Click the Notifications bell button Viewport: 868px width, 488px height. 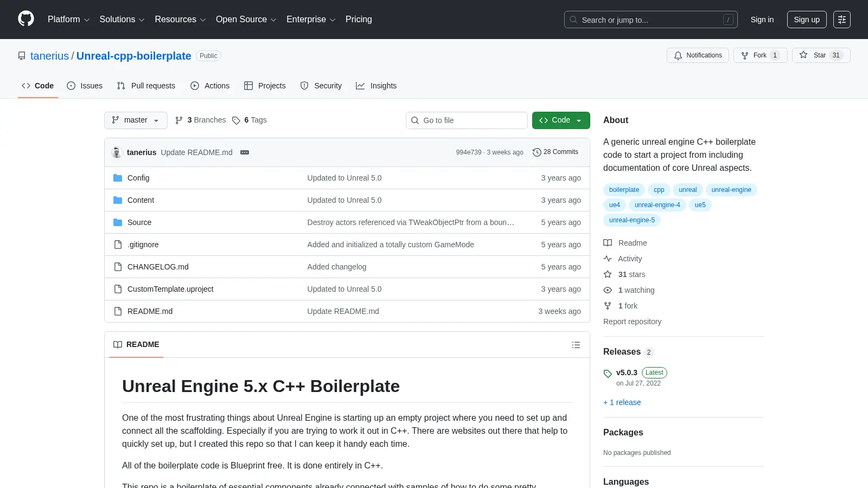(698, 55)
